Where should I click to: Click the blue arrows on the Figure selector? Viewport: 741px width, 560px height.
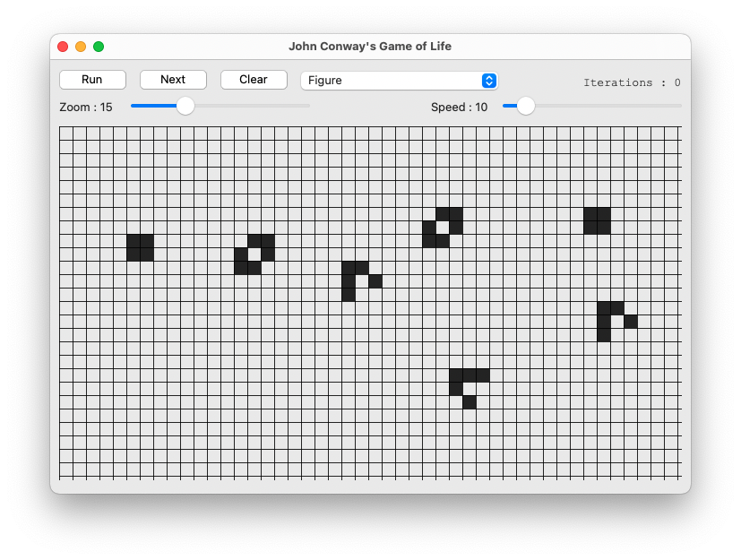coord(488,81)
